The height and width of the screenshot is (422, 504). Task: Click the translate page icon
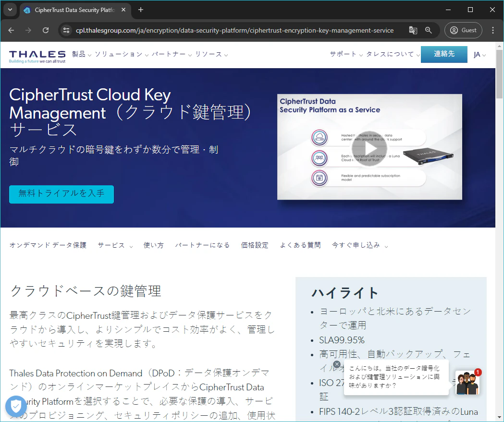(x=413, y=30)
